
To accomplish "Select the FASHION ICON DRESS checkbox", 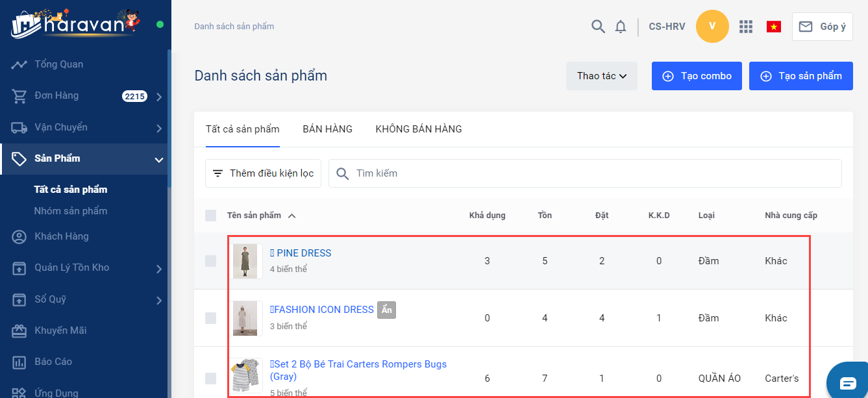I will [x=211, y=318].
